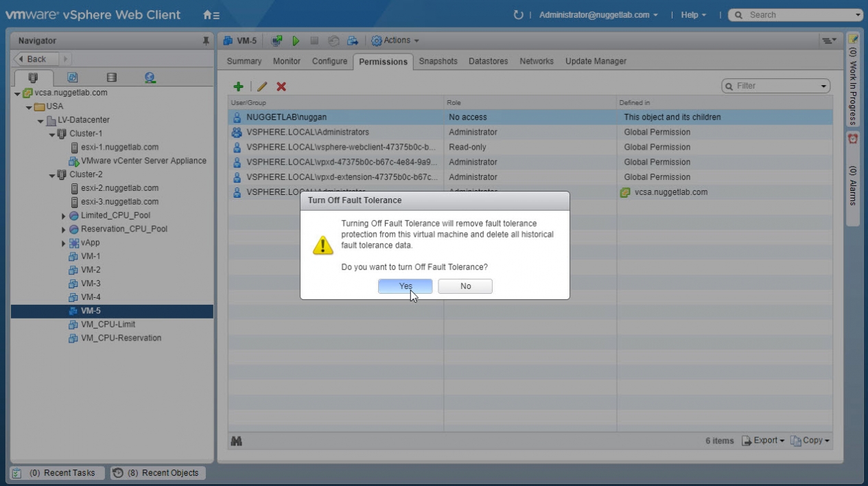Open the Storage inventory view icon
Screen dimensions: 868x486
(x=111, y=78)
